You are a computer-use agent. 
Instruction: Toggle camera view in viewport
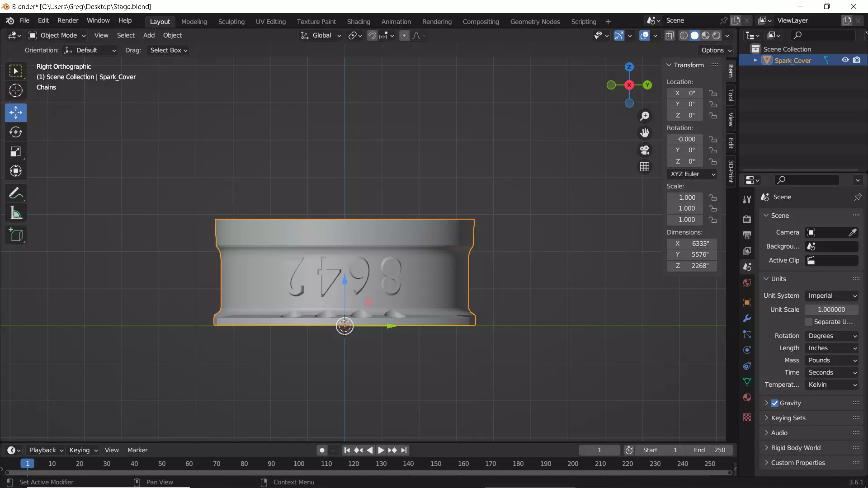[x=645, y=150]
